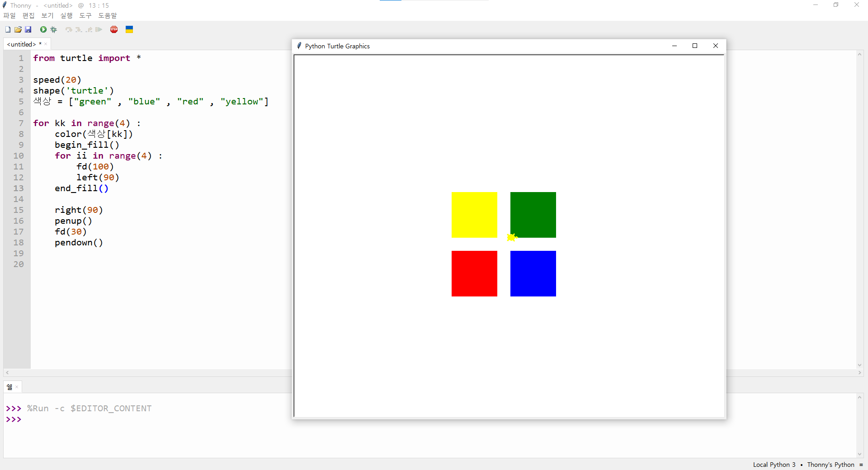The height and width of the screenshot is (470, 868).
Task: Close the Python Turtle Graphics window
Action: tap(716, 46)
